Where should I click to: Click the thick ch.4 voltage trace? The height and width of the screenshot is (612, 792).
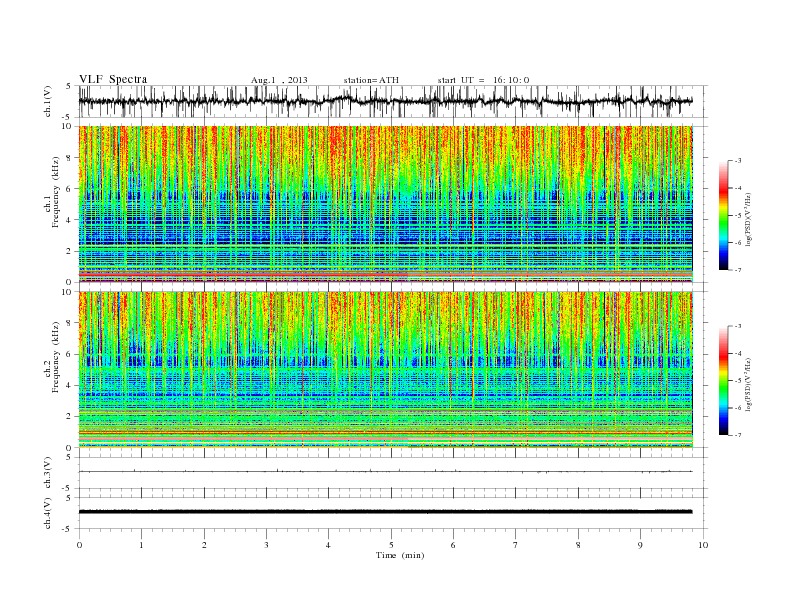(x=385, y=512)
